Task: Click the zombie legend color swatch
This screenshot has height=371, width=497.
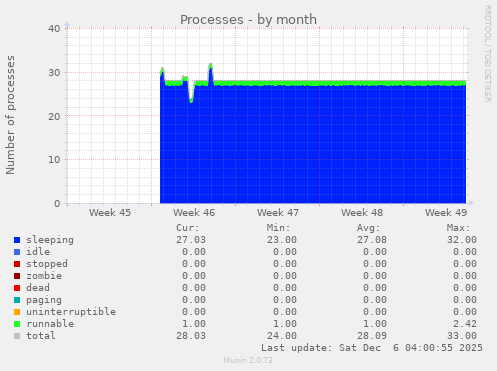Action: click(x=17, y=276)
